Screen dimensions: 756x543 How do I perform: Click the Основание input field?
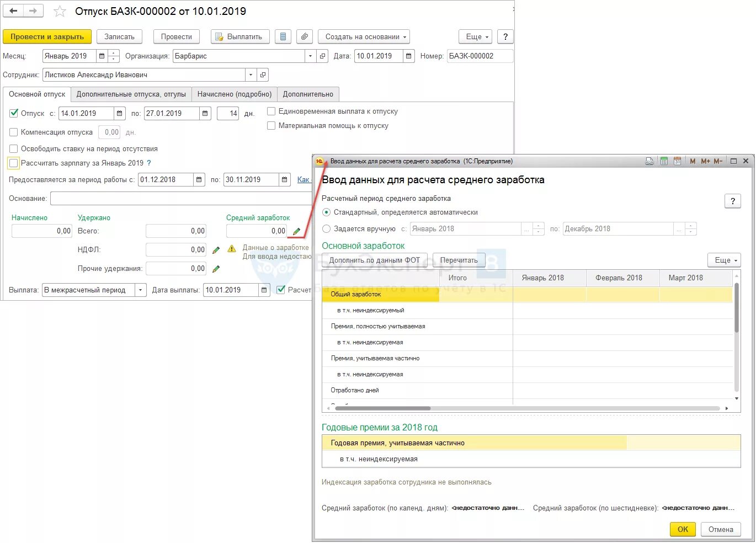click(x=181, y=198)
